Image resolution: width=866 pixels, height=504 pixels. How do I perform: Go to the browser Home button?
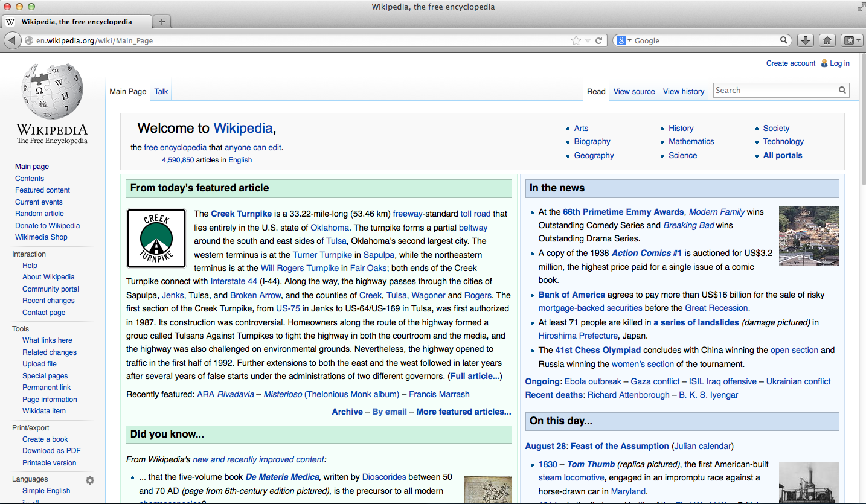tap(827, 40)
